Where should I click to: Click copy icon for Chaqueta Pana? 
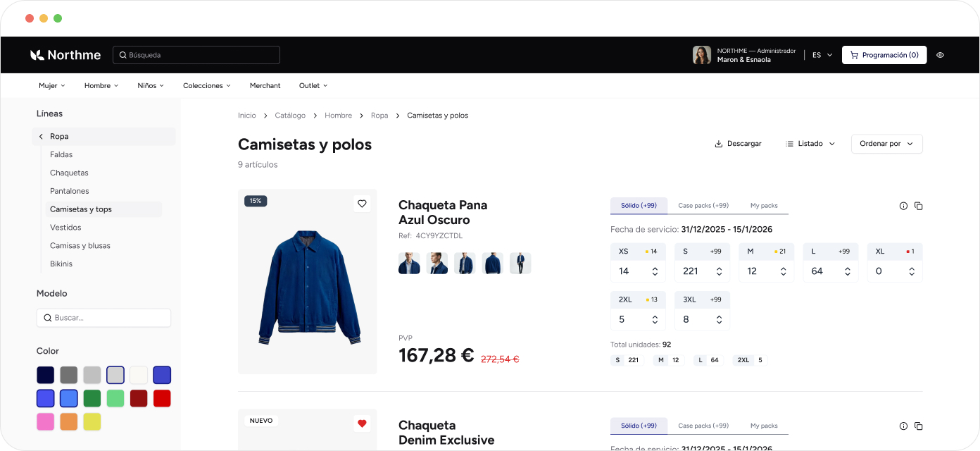tap(918, 206)
